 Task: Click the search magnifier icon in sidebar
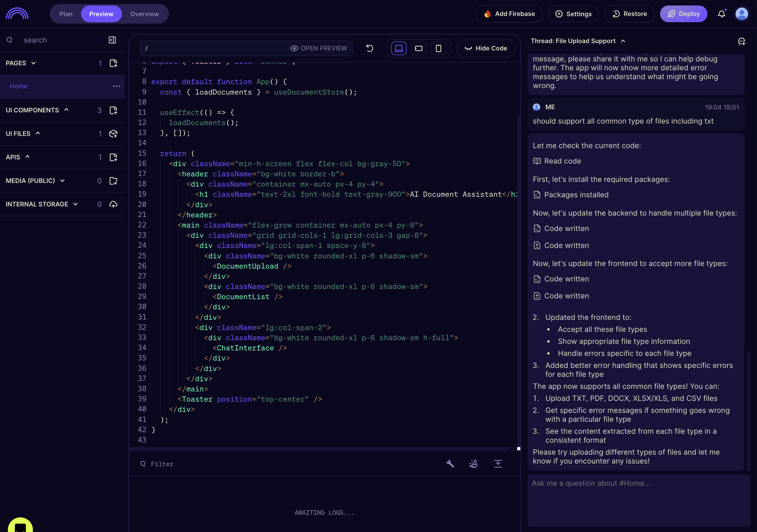[10, 40]
